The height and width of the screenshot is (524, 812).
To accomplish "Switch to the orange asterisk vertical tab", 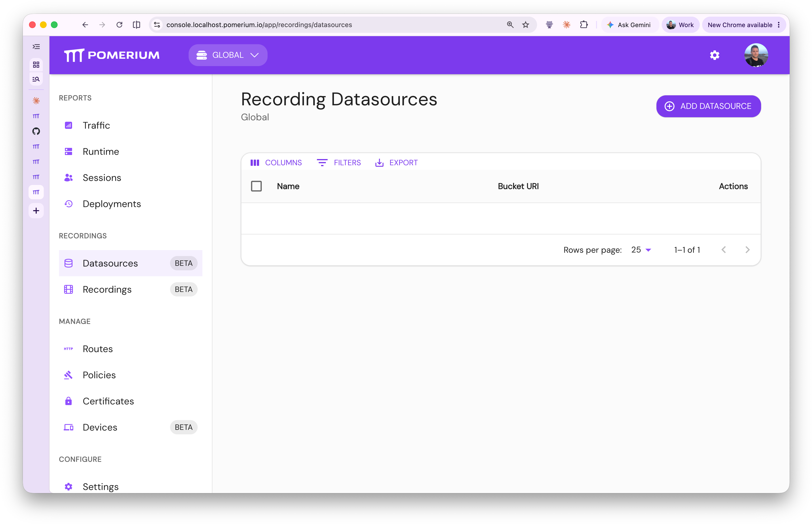I will point(36,101).
